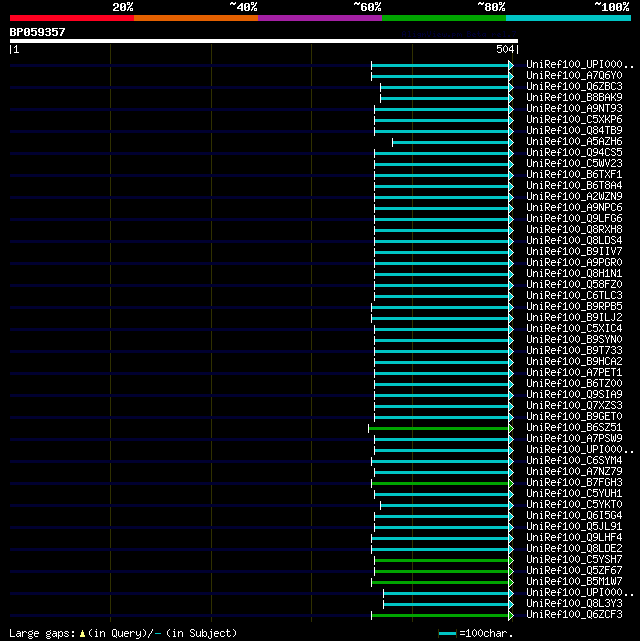Click the red 20% identity legend segment

tap(72, 18)
